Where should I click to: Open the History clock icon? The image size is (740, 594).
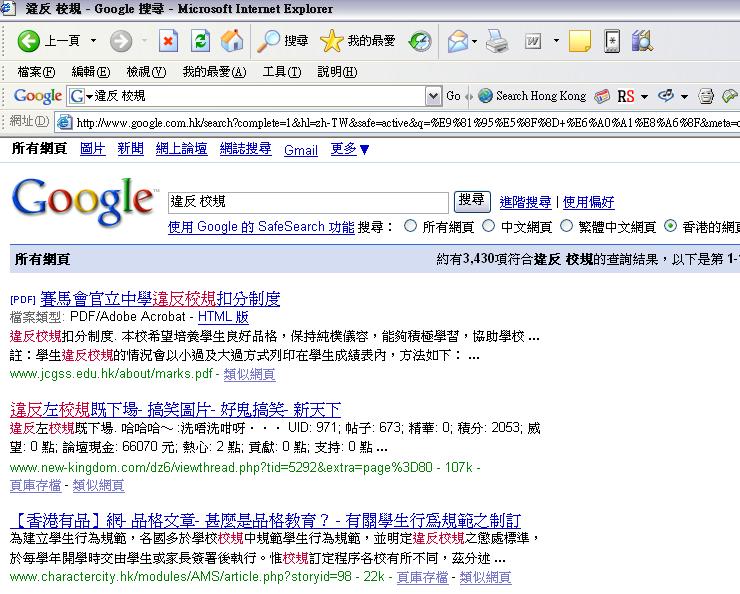click(x=420, y=41)
